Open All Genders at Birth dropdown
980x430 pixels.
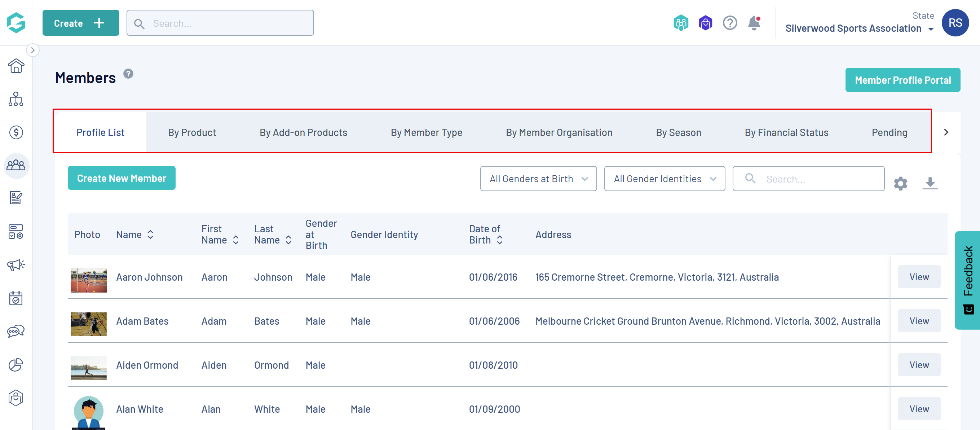point(538,179)
